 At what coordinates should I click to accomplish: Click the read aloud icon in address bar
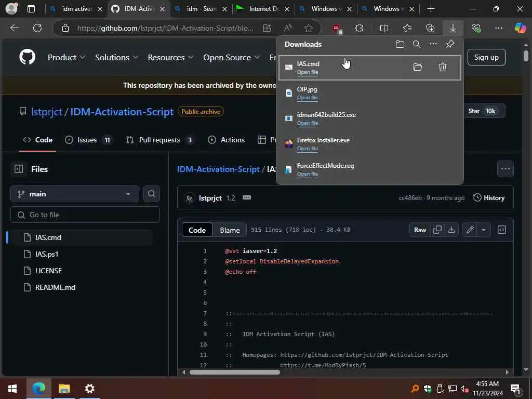point(288,28)
